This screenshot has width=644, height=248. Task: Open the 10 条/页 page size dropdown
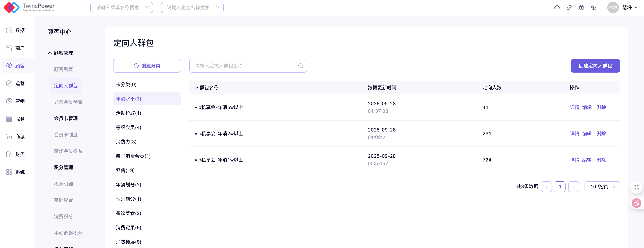602,187
